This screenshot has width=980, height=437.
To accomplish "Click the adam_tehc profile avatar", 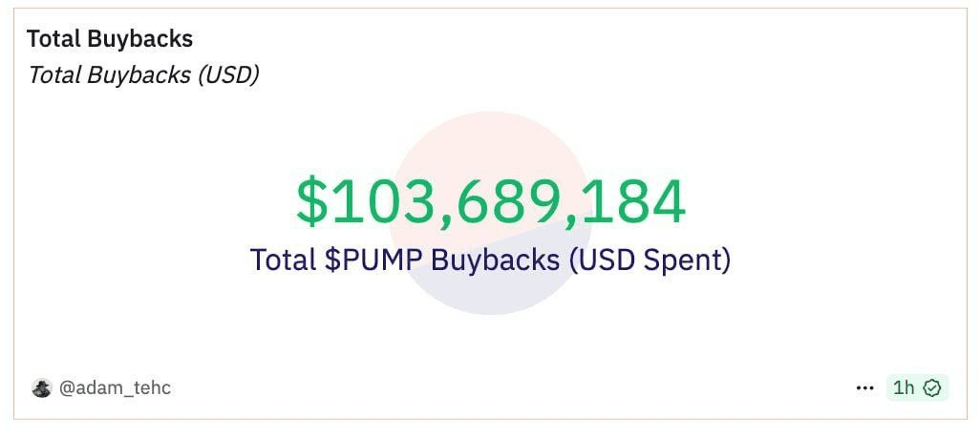I will pyautogui.click(x=42, y=388).
